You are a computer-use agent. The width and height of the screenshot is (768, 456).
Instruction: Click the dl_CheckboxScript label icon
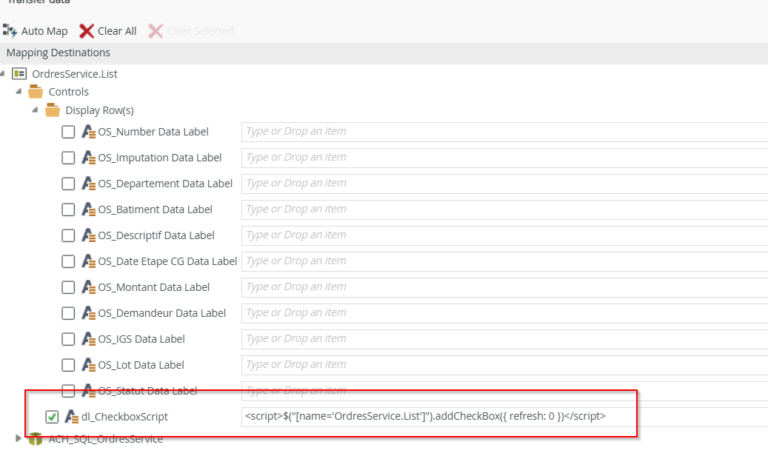pyautogui.click(x=71, y=417)
